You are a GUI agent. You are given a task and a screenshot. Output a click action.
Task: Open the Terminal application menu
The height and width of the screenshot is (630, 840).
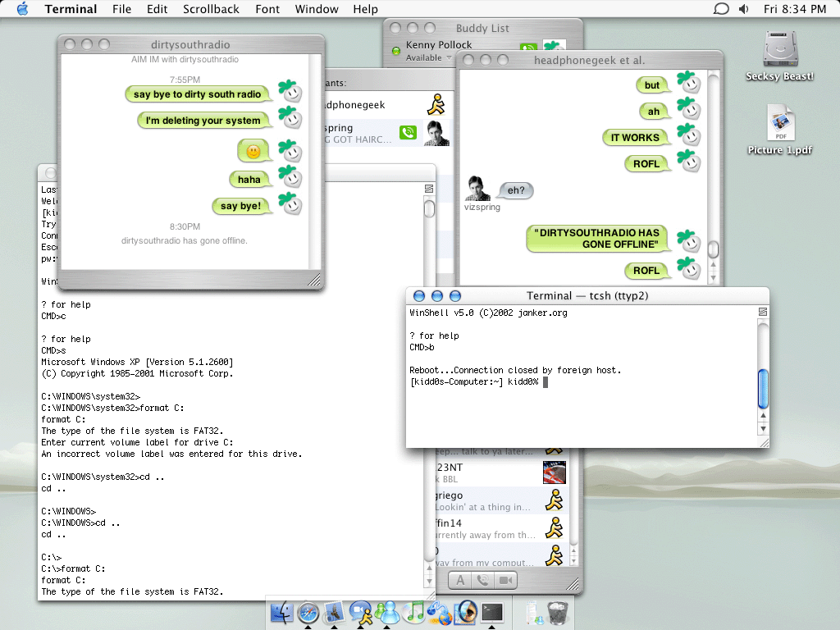(x=71, y=9)
